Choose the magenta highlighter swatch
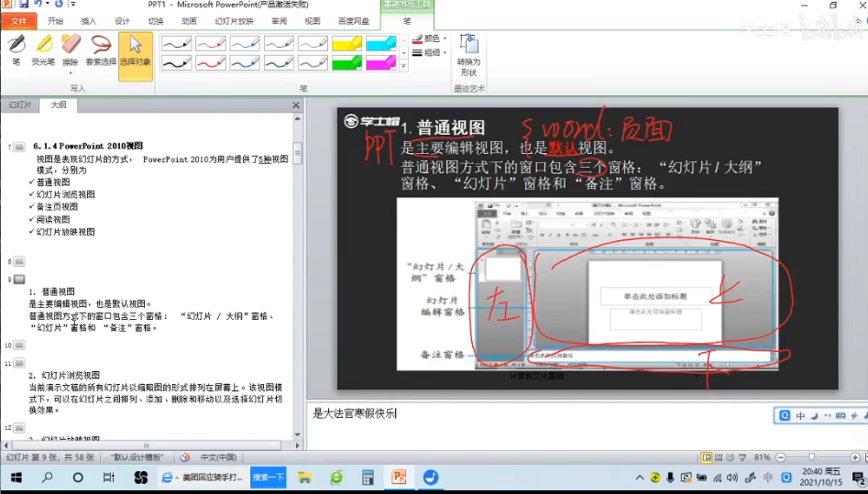The image size is (868, 494). (x=381, y=62)
